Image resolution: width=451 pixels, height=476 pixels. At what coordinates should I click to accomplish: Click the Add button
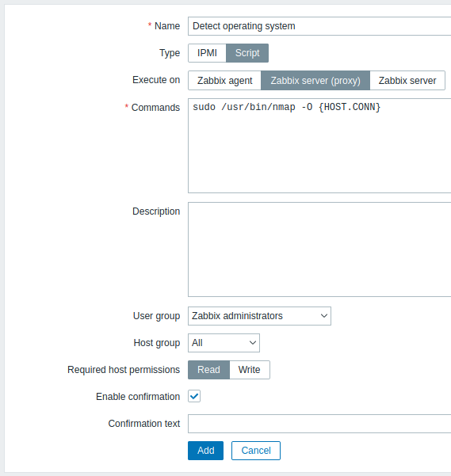click(x=205, y=451)
